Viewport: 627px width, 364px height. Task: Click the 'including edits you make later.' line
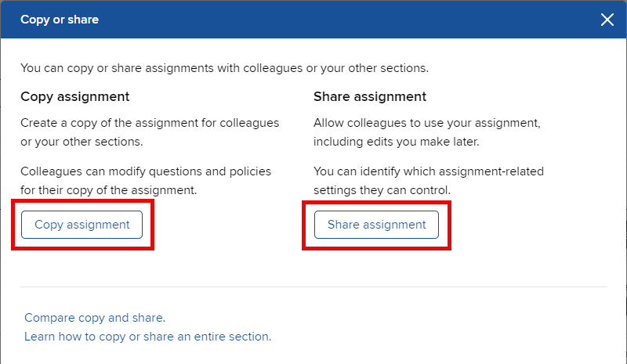(396, 142)
